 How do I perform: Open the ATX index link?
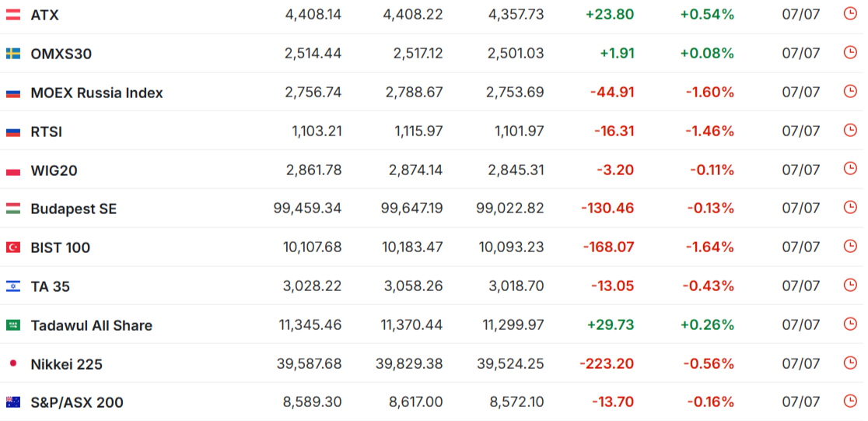pos(45,15)
